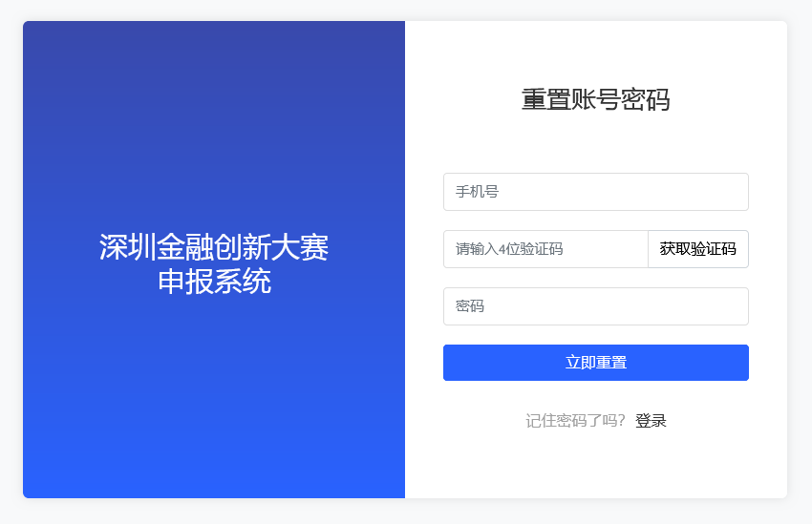Click the 手机号 phone number field

point(595,192)
